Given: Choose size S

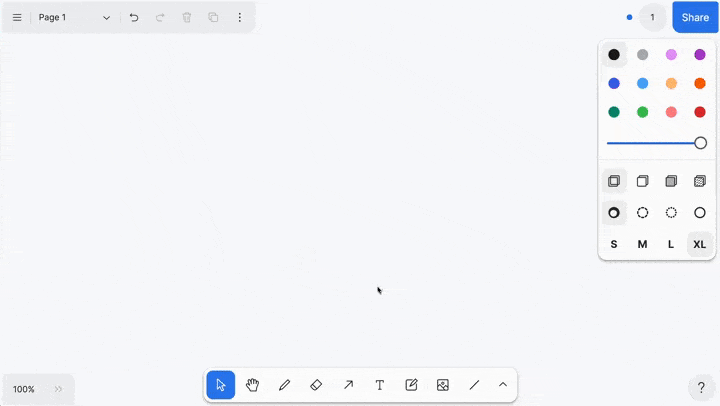Looking at the screenshot, I should click(x=614, y=244).
